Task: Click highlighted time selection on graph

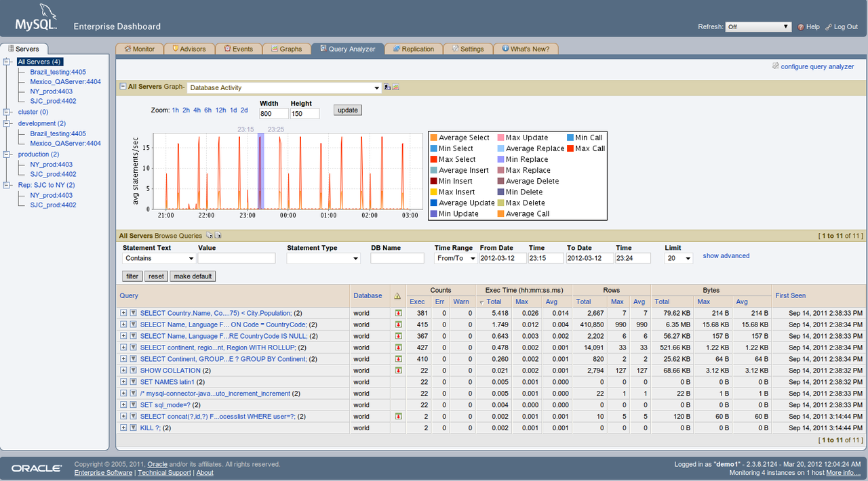Action: tap(260, 171)
